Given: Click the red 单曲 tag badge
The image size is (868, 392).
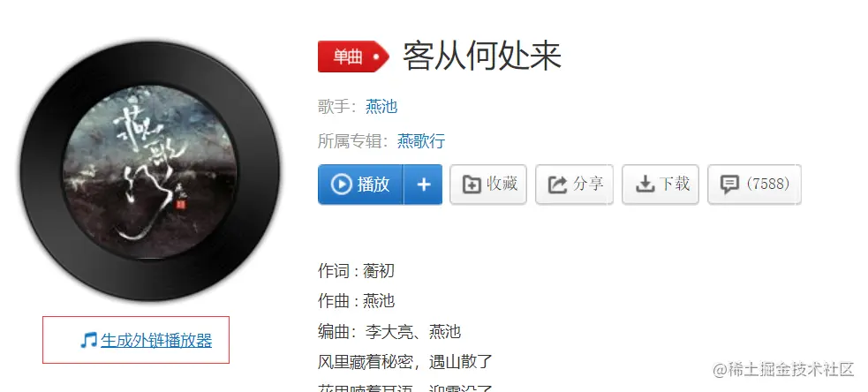Looking at the screenshot, I should click(353, 57).
